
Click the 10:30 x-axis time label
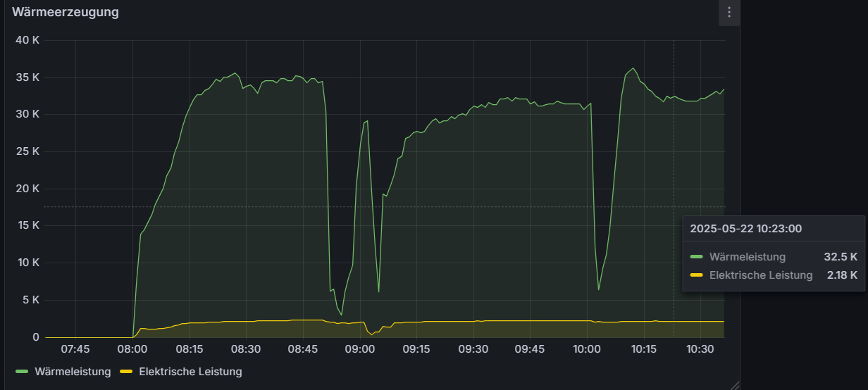[x=700, y=349]
